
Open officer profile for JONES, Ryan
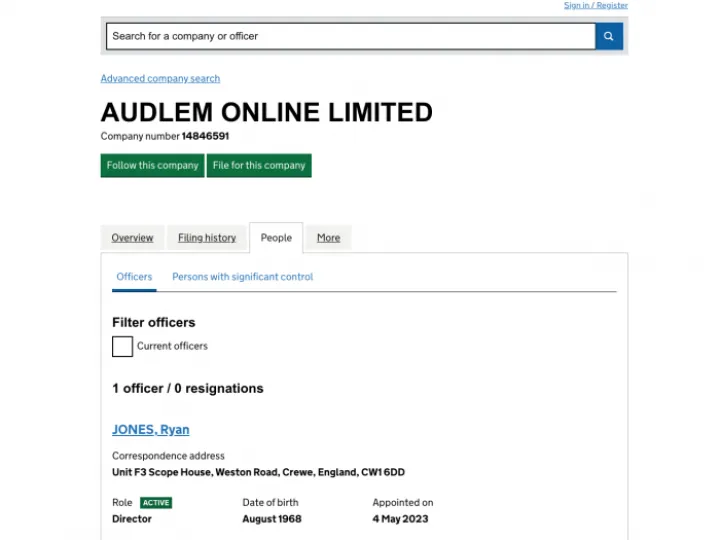click(150, 430)
